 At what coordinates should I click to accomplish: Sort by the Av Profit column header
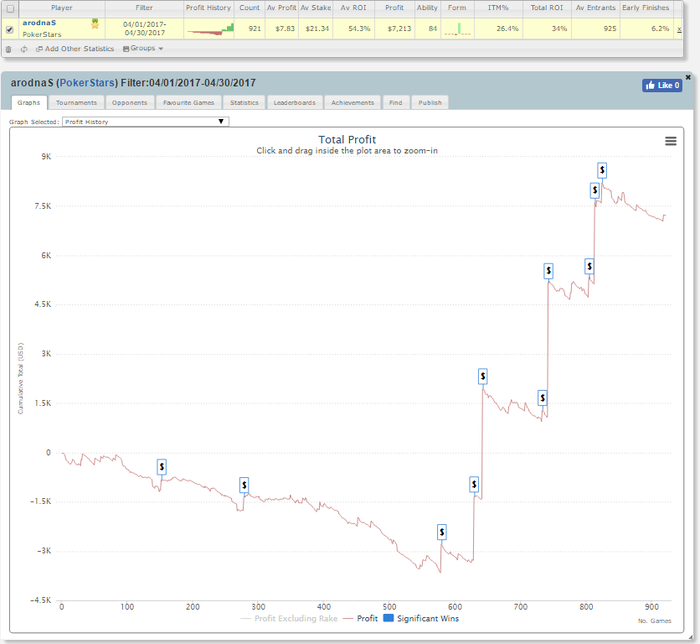tap(282, 8)
